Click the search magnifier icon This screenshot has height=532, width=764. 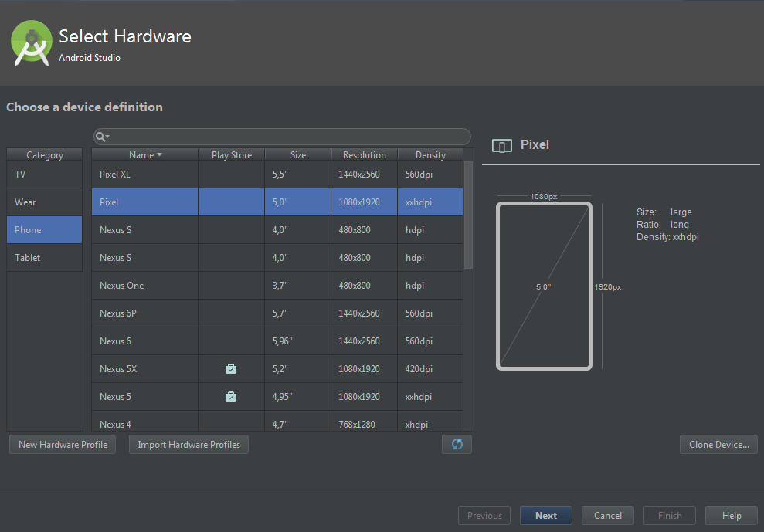pyautogui.click(x=101, y=137)
